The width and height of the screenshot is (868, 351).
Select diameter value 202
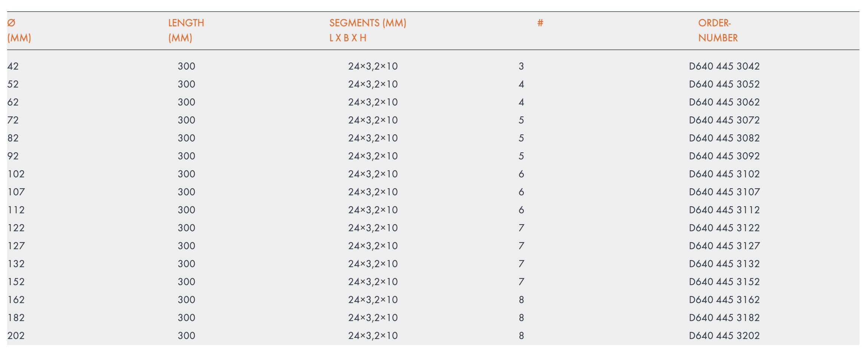tap(16, 336)
